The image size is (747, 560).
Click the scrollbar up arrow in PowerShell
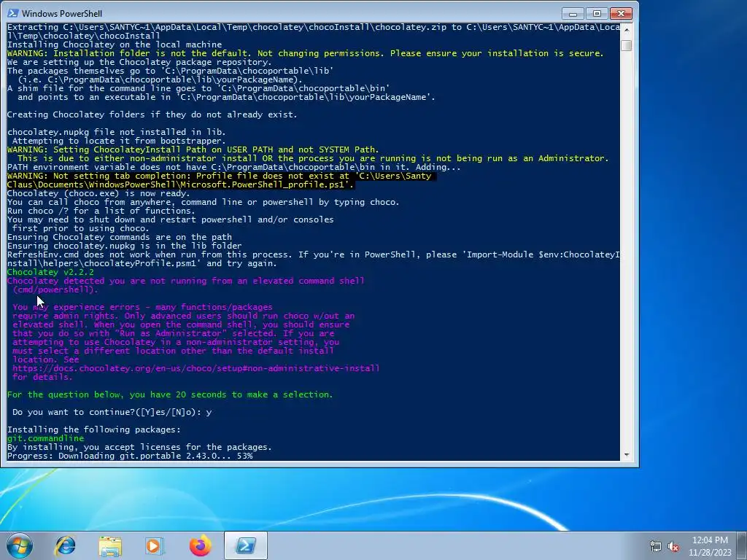pos(627,30)
